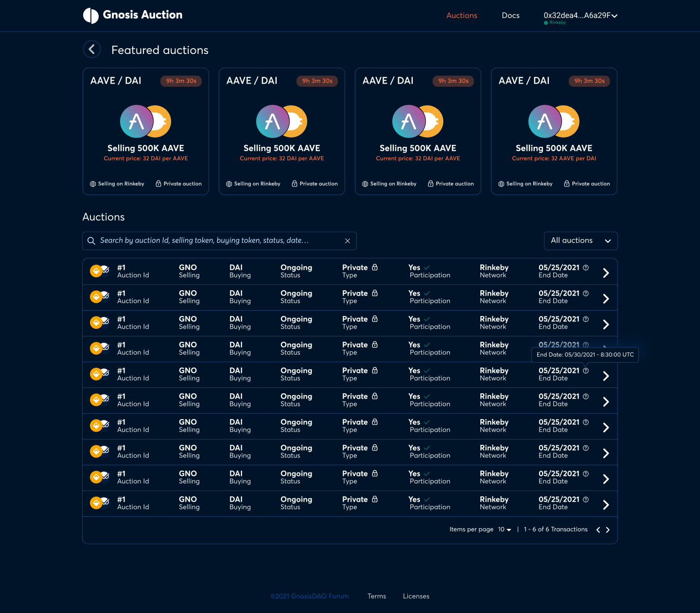The height and width of the screenshot is (613, 700).
Task: Open the Licenses footer link
Action: coord(416,596)
